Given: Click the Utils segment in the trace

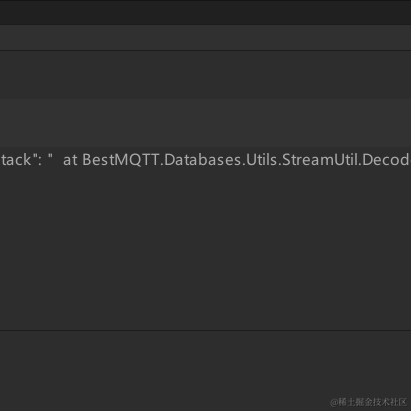Looking at the screenshot, I should tap(262, 160).
